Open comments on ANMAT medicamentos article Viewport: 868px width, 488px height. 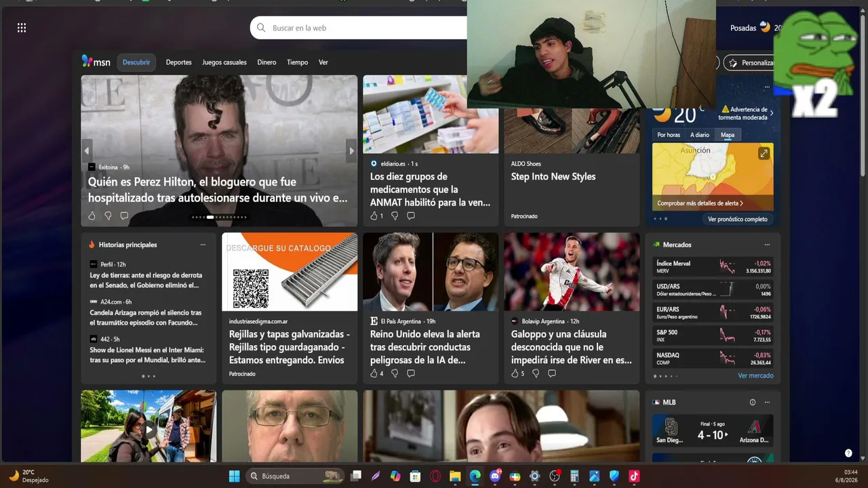click(411, 216)
